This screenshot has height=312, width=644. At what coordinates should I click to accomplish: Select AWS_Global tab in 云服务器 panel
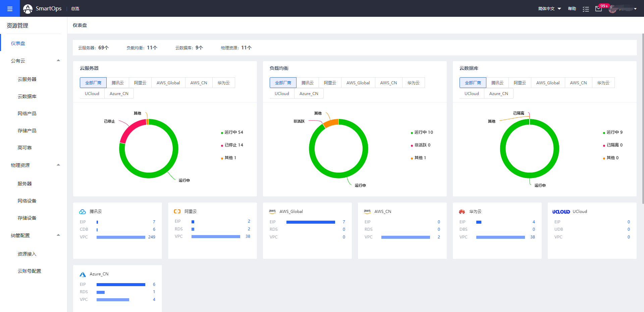click(x=168, y=83)
